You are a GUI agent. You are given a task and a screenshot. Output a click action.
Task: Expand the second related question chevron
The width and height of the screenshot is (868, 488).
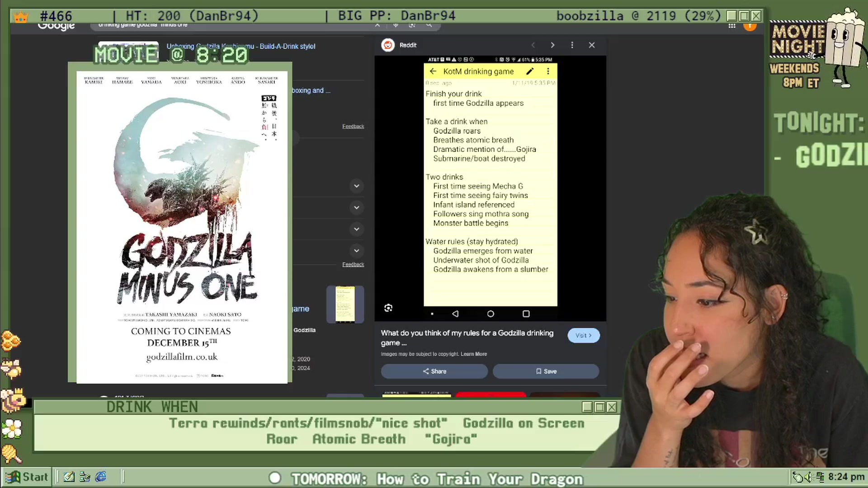[x=357, y=207]
